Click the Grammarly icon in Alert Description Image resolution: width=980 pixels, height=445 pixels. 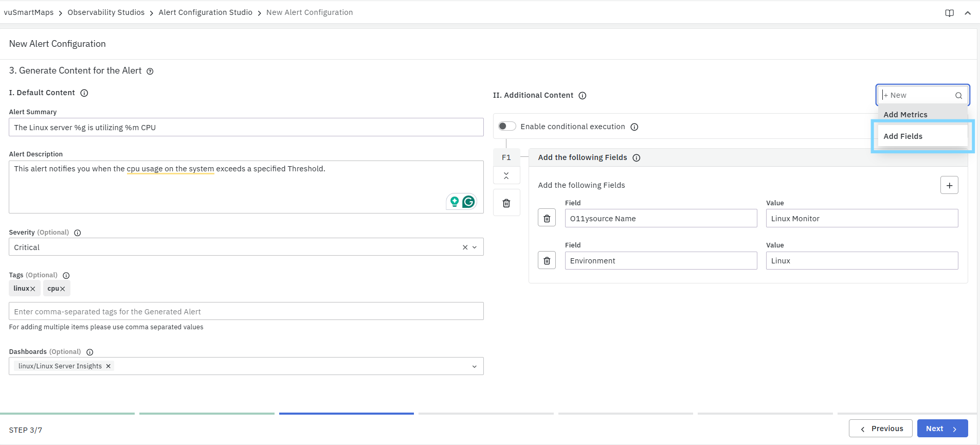pos(468,202)
